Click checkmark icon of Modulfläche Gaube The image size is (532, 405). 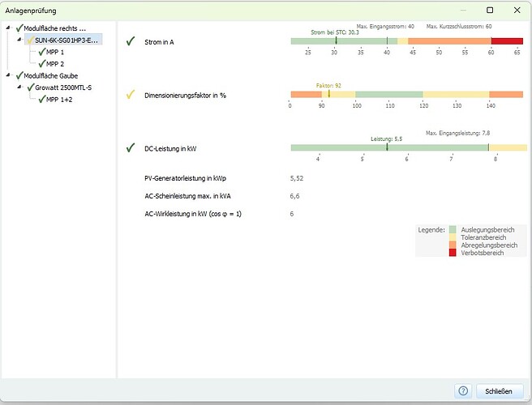[x=19, y=75]
